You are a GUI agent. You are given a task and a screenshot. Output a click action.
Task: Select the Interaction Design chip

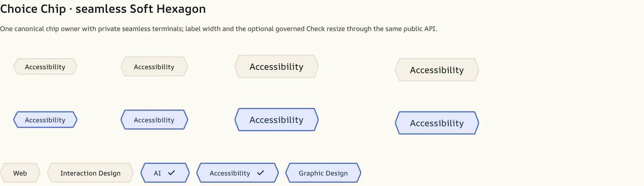click(91, 173)
